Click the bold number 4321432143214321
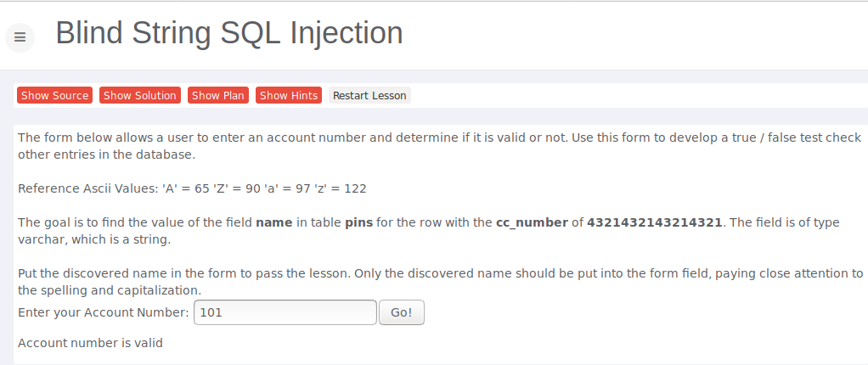Screen dimensions: 868x365 pos(654,222)
